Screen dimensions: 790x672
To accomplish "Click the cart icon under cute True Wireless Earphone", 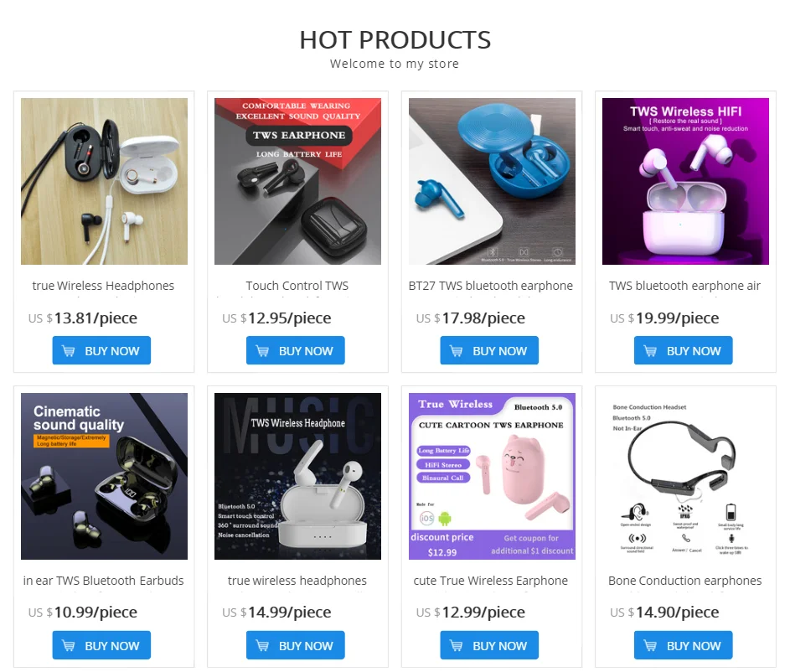I will 456,645.
